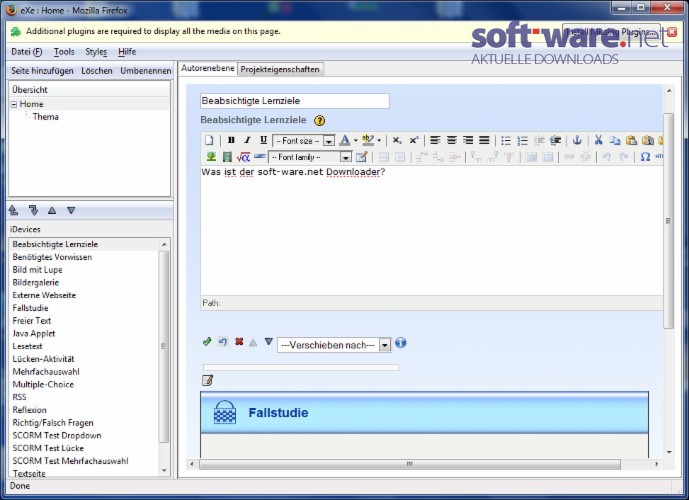Open the Font family dropdown

[310, 157]
